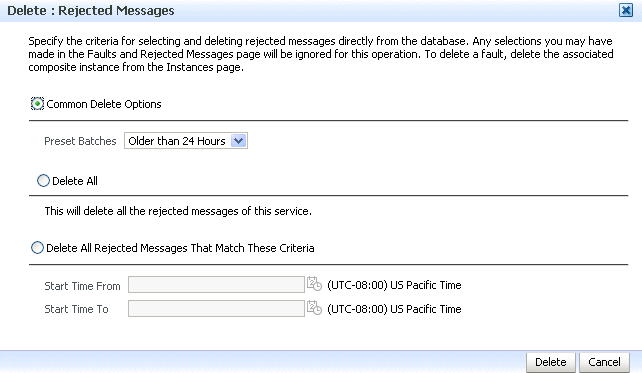The height and width of the screenshot is (373, 642).
Task: Select the Common Delete Options radio button
Action: click(37, 104)
